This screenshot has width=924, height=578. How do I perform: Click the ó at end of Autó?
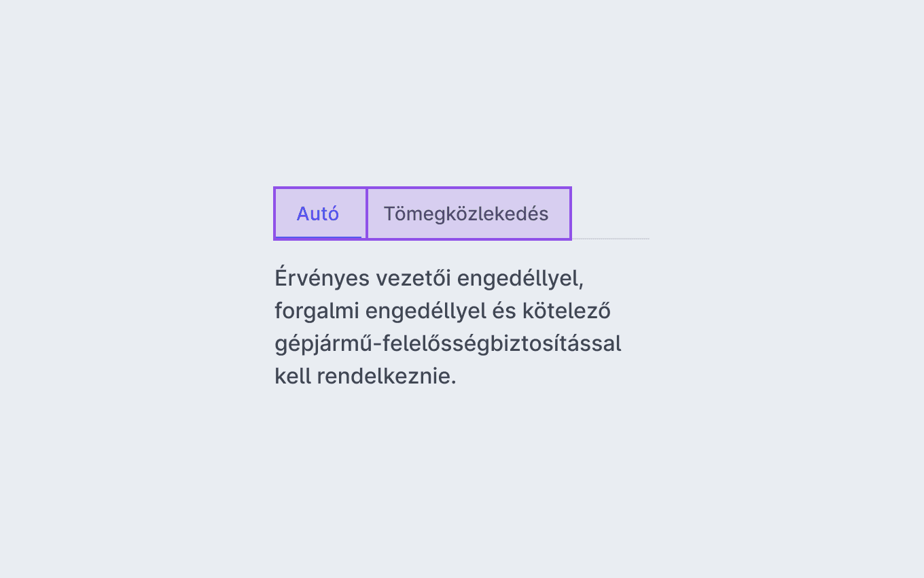333,213
